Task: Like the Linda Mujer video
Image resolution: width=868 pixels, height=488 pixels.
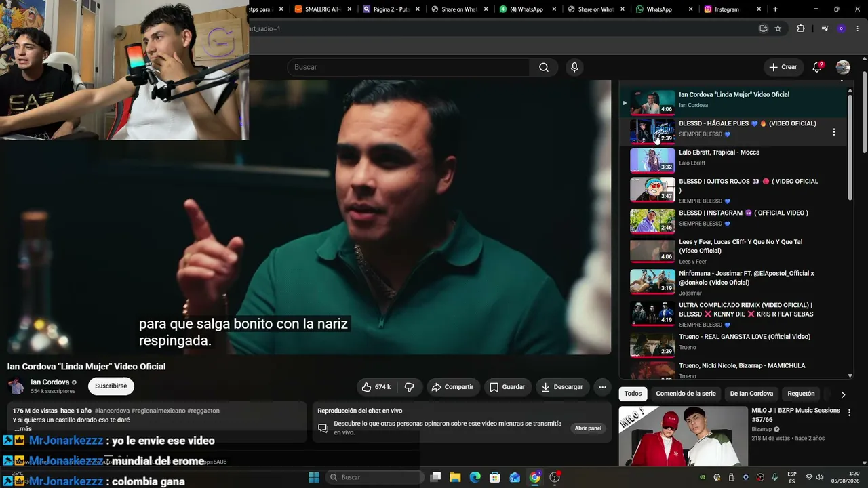Action: (x=376, y=387)
